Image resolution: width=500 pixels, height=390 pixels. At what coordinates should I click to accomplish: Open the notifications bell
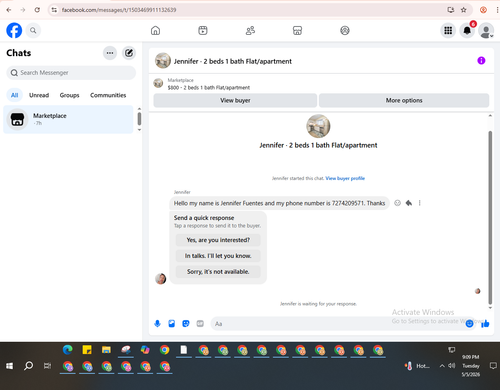[467, 31]
